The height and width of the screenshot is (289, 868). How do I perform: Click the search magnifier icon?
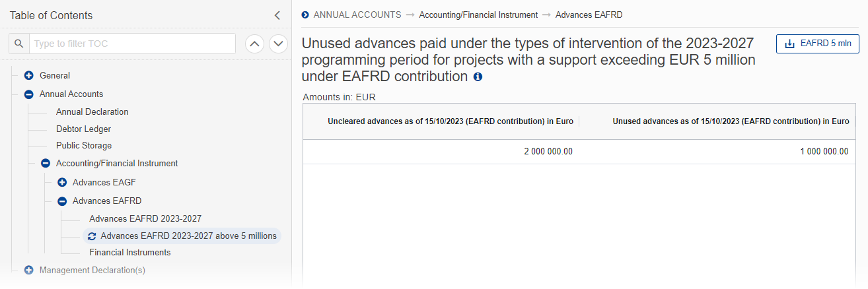19,44
